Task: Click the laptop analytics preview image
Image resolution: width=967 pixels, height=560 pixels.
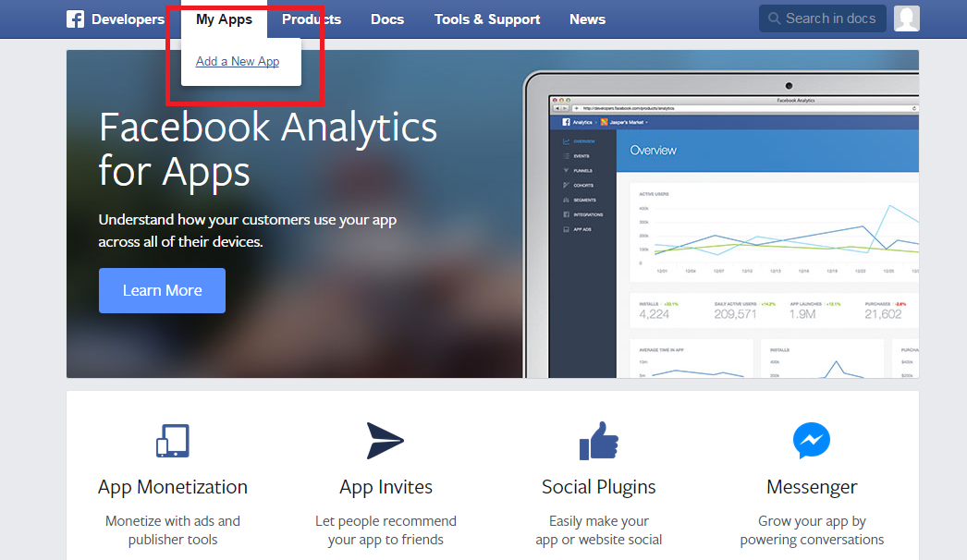Action: click(721, 225)
